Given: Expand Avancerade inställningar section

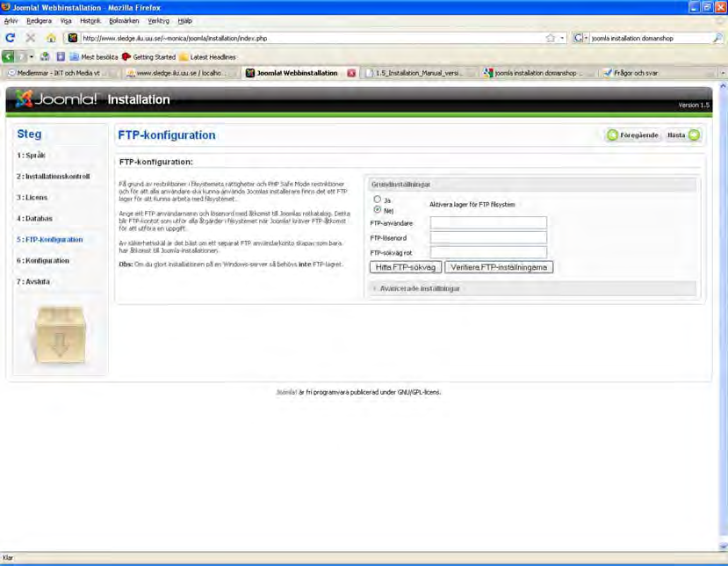Looking at the screenshot, I should click(x=419, y=288).
